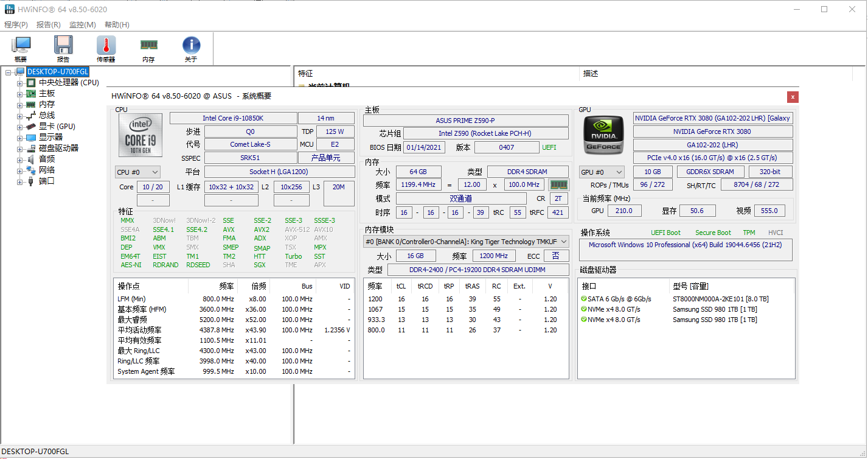
Task: Open the 关于 about info icon
Action: (191, 49)
